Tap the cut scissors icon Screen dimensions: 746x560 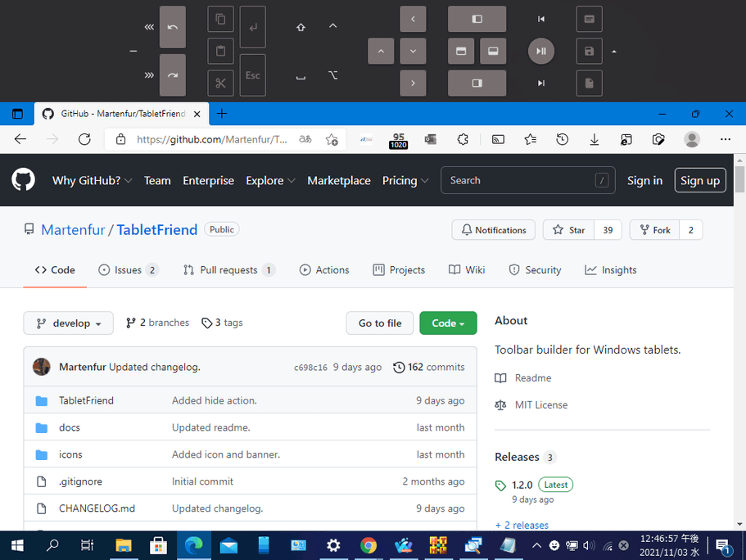point(221,84)
